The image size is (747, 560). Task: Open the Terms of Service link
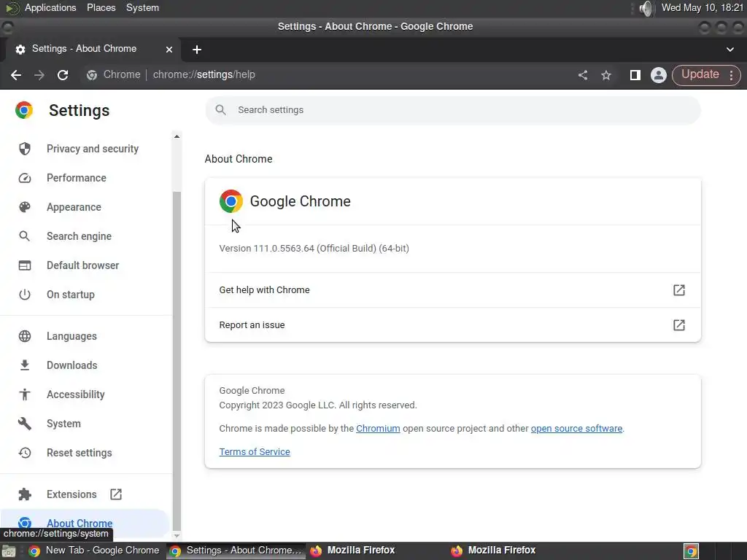[255, 452]
